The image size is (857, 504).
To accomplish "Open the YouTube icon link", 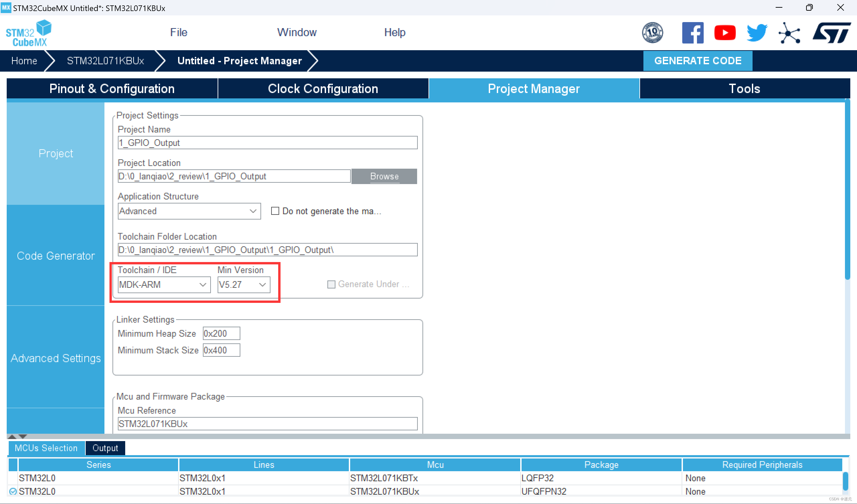I will pyautogui.click(x=725, y=33).
